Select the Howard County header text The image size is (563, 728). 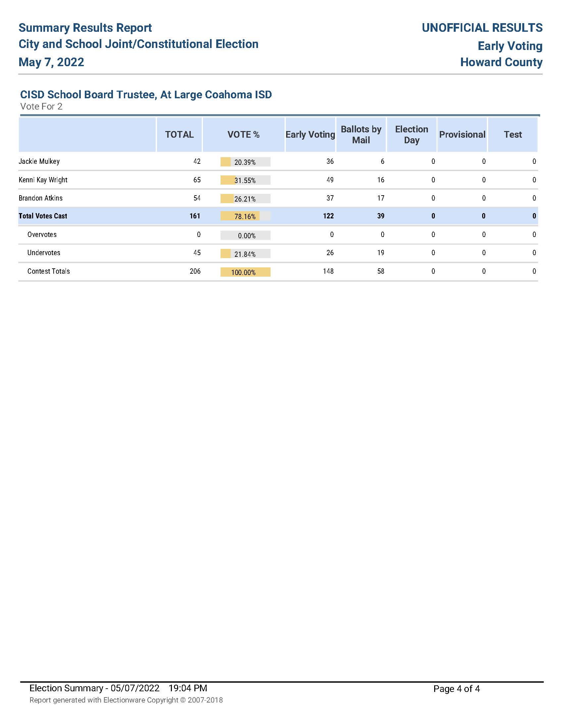pos(501,62)
